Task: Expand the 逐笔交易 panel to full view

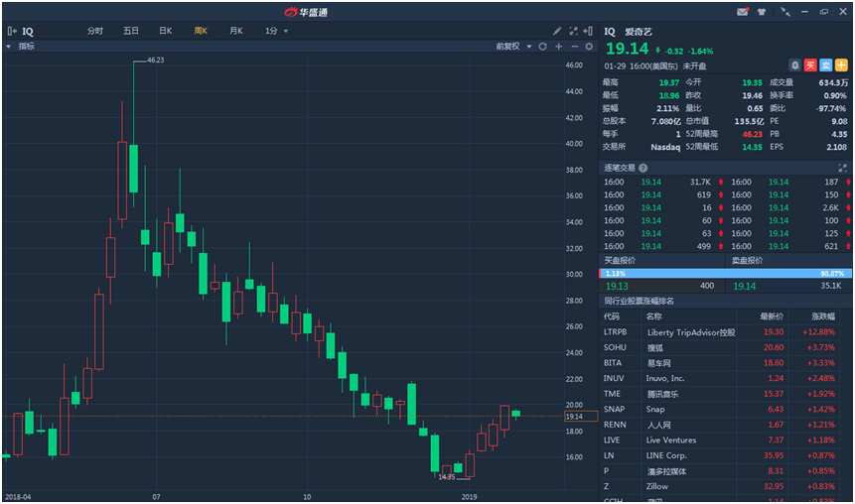Action: click(843, 168)
